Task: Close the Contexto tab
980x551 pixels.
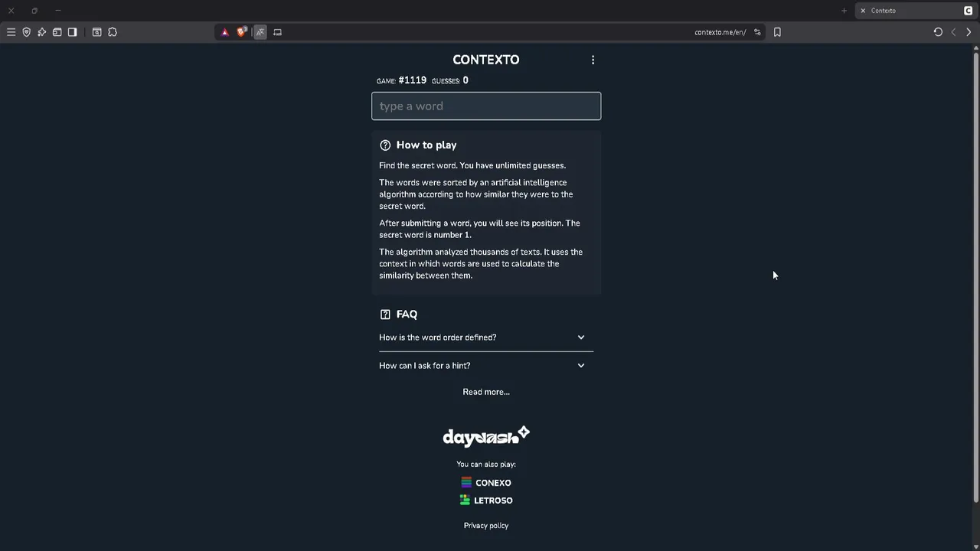Action: tap(863, 11)
